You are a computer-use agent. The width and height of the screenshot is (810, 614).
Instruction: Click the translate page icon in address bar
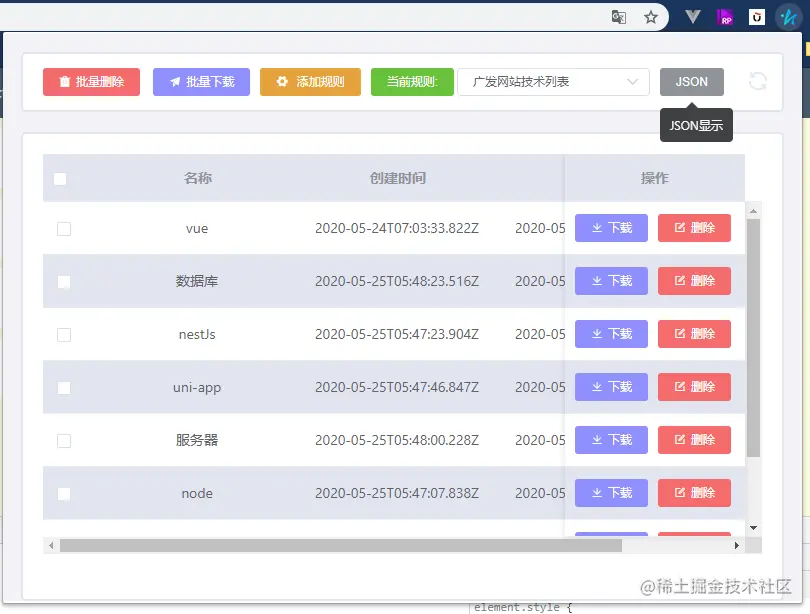(618, 18)
